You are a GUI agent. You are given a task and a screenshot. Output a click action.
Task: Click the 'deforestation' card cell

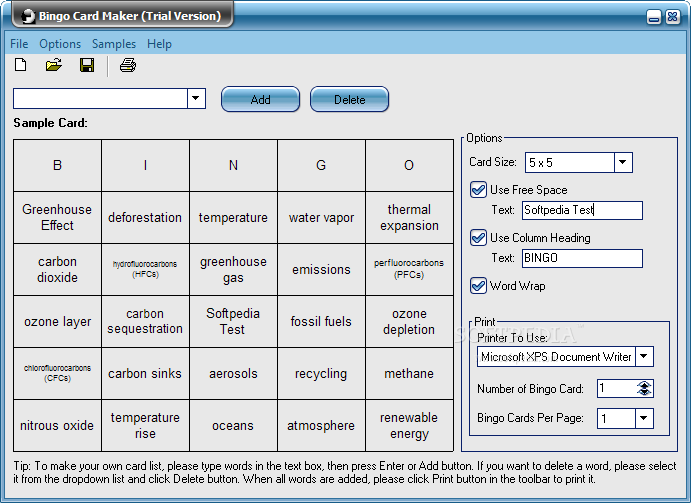tap(145, 217)
